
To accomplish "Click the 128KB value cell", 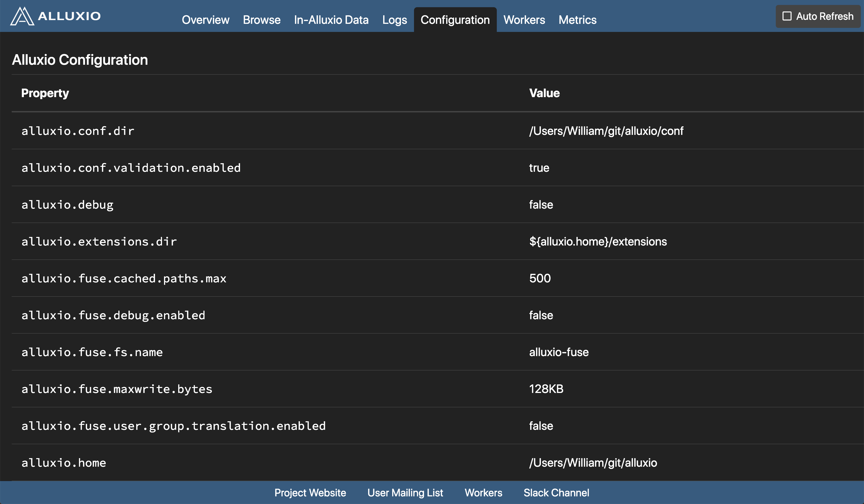I will [x=546, y=389].
